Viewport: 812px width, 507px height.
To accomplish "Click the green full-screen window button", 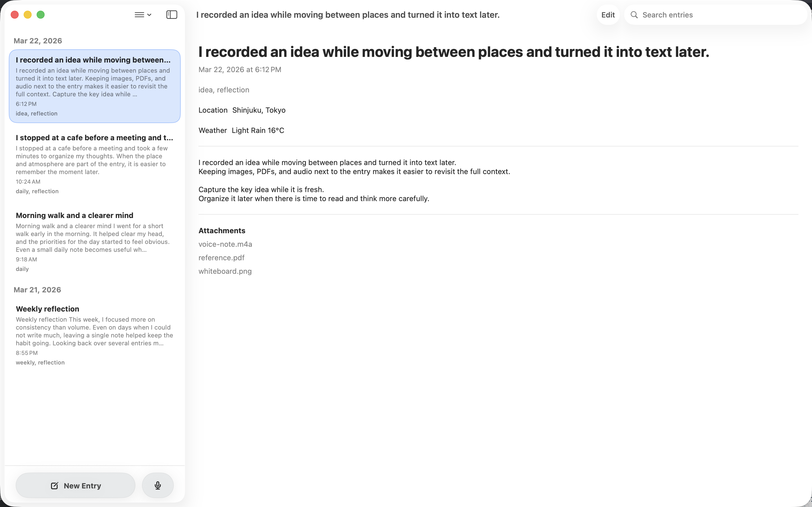I will pos(41,15).
